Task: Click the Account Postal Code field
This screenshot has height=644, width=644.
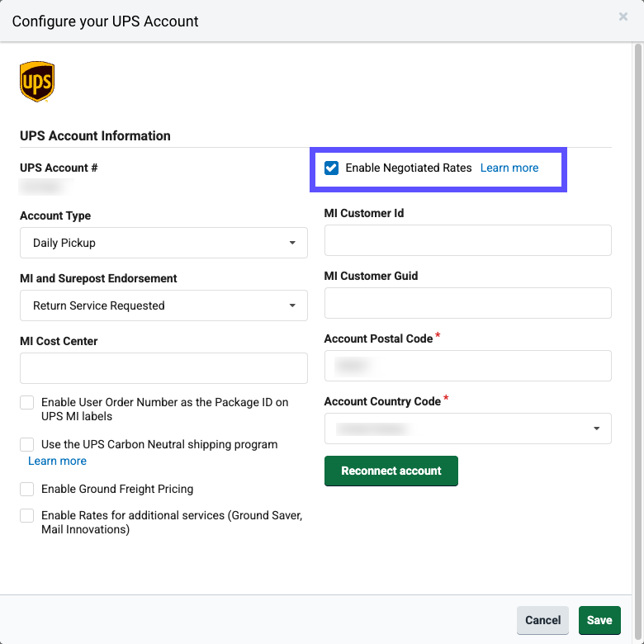Action: (468, 366)
